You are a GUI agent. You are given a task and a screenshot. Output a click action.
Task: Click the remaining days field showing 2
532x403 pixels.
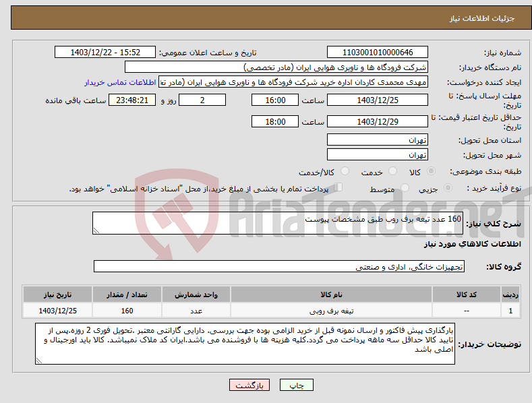click(x=202, y=100)
